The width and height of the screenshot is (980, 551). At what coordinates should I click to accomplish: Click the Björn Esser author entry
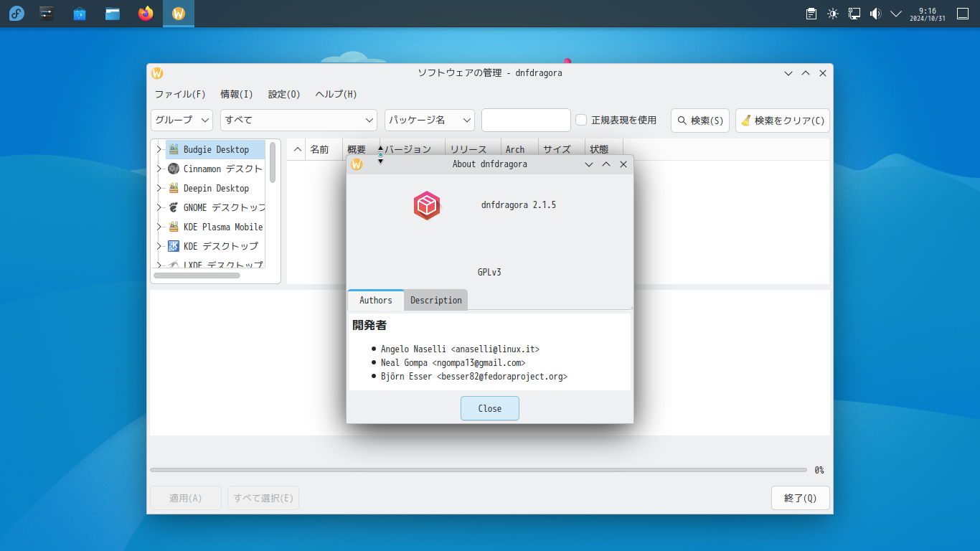tap(474, 376)
